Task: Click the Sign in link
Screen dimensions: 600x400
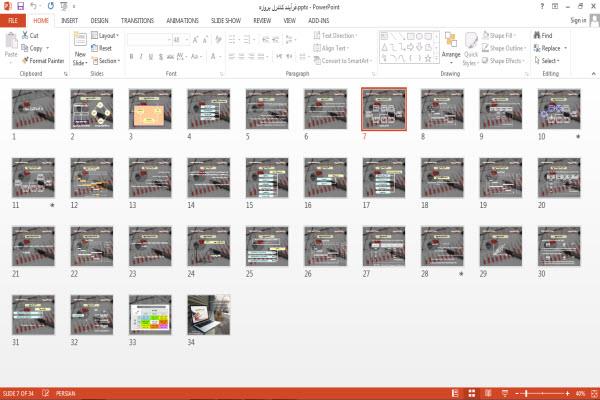Action: (578, 20)
